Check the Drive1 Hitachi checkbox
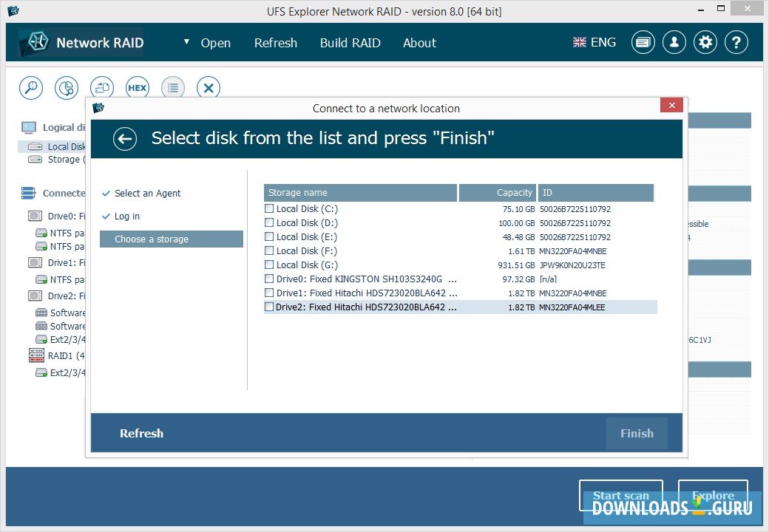The width and height of the screenshot is (769, 532). pos(268,293)
